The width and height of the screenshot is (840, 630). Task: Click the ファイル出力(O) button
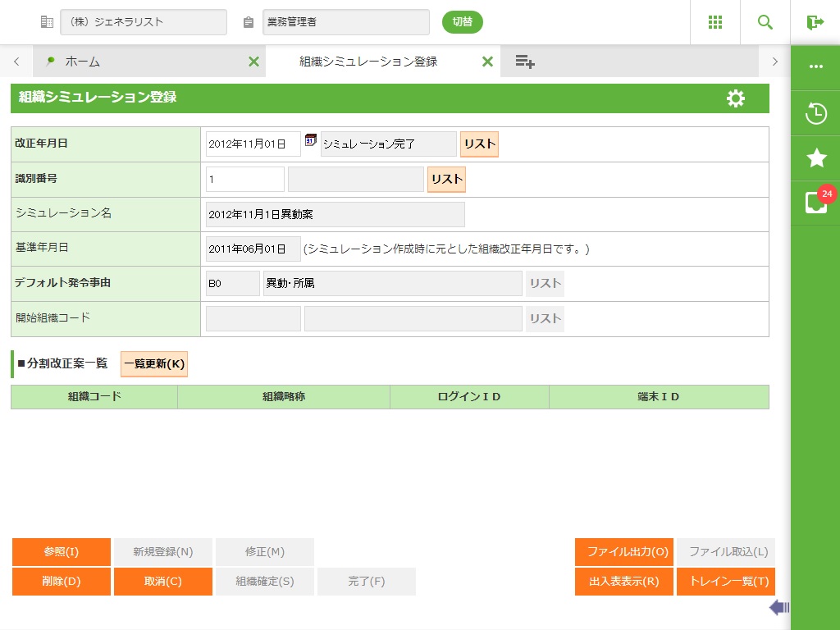pos(623,552)
